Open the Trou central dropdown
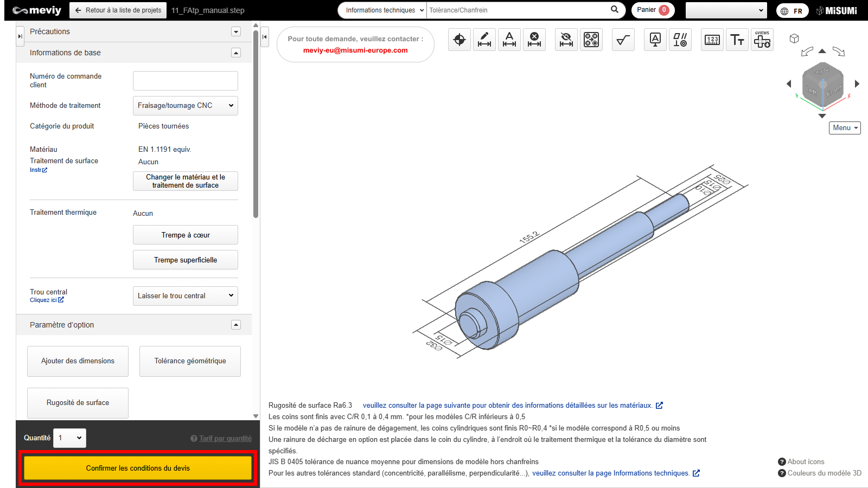 coord(185,296)
